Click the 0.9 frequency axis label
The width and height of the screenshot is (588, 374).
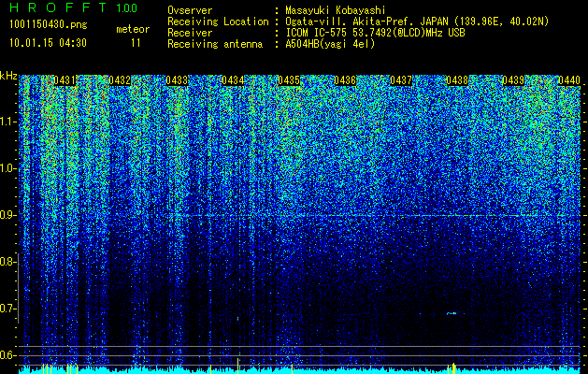tap(8, 215)
